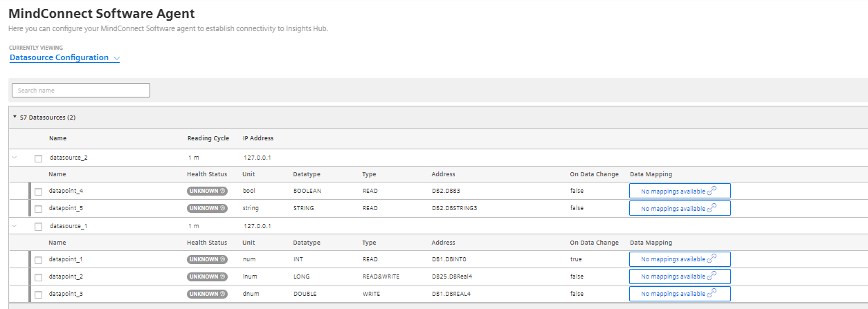Tick the datasource_2 checkbox
This screenshot has width=868, height=309.
tap(39, 158)
